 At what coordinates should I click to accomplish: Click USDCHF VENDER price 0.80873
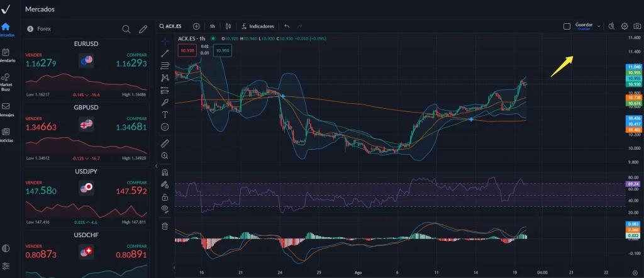[x=41, y=255]
